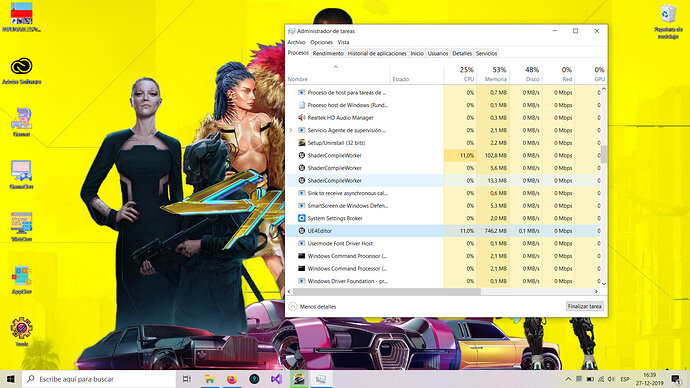
Task: Click the Setup/Uninstall (32 bits) process icon
Action: point(301,143)
